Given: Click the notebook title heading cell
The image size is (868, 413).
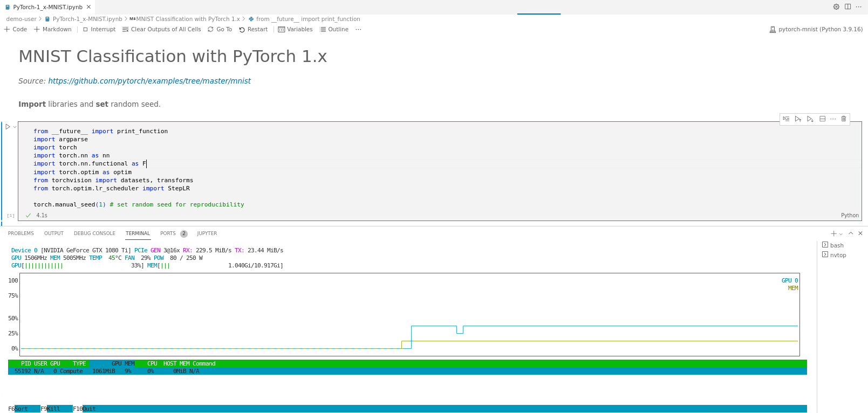Looking at the screenshot, I should click(173, 56).
